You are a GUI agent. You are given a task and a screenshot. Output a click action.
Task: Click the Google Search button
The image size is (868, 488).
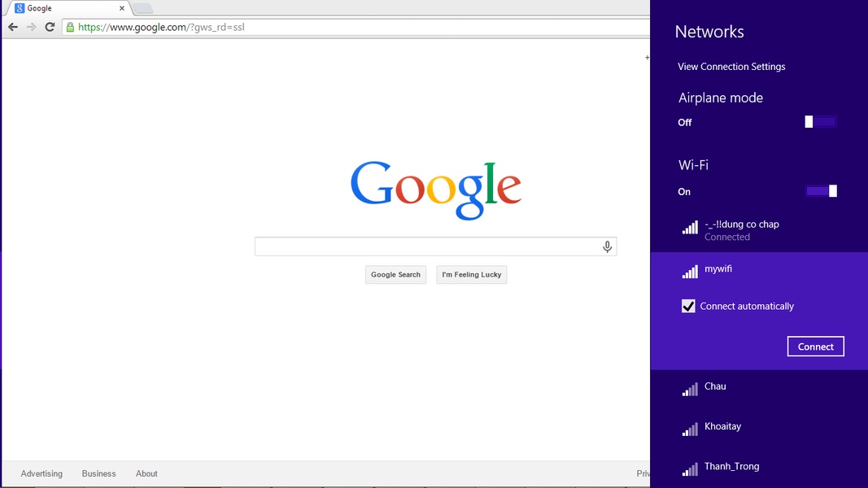[x=396, y=274]
